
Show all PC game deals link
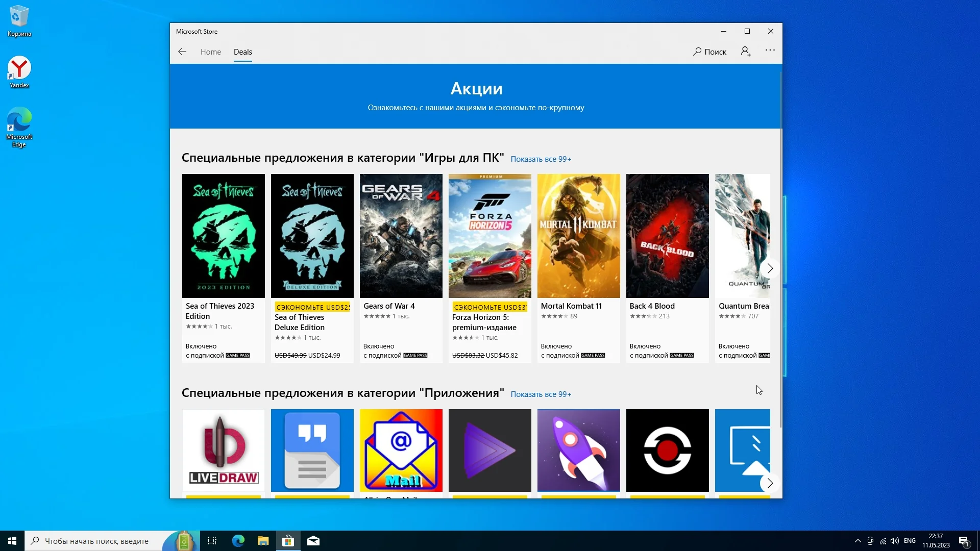click(x=541, y=159)
